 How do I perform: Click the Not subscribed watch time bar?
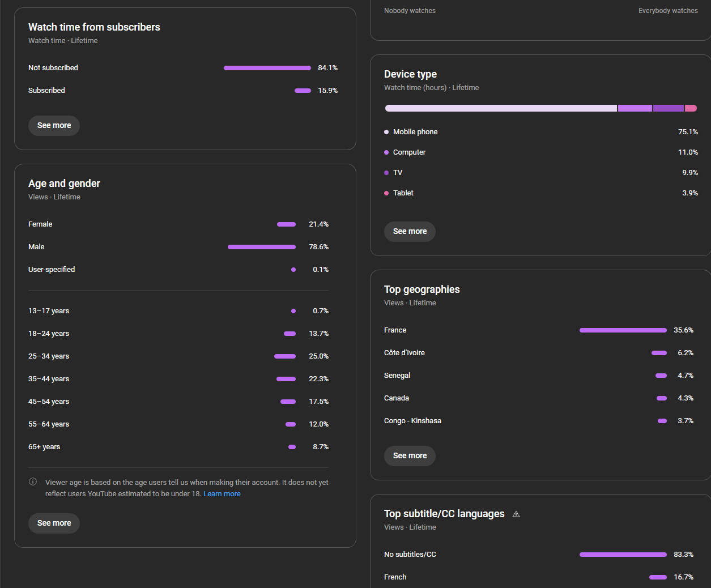click(267, 68)
